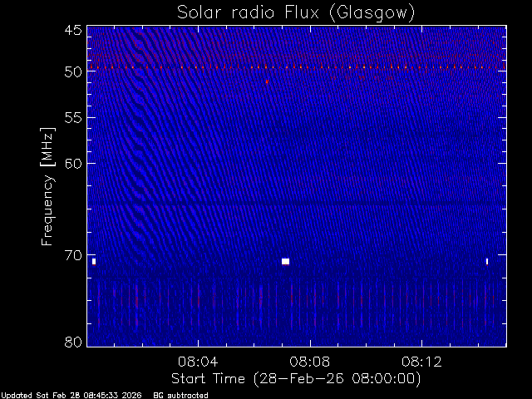The image size is (532, 399).
Task: Click the thin white marker near 08:14
Action: tap(487, 261)
